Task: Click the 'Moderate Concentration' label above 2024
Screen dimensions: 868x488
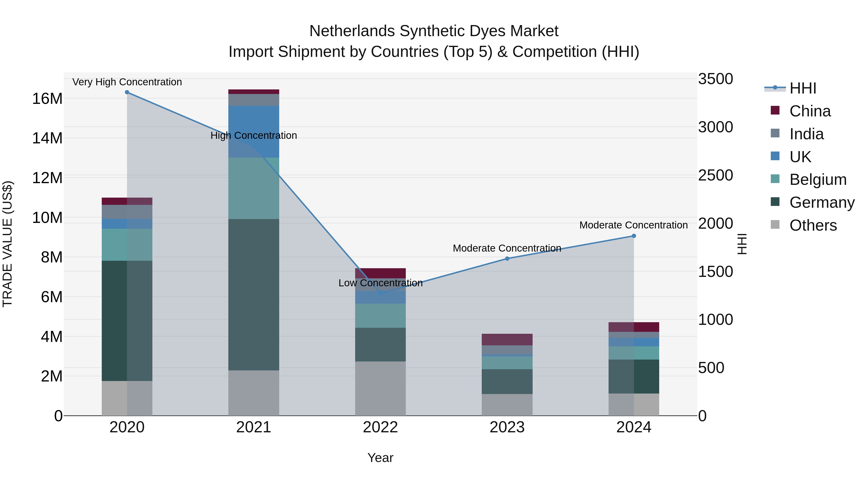Action: tap(634, 225)
